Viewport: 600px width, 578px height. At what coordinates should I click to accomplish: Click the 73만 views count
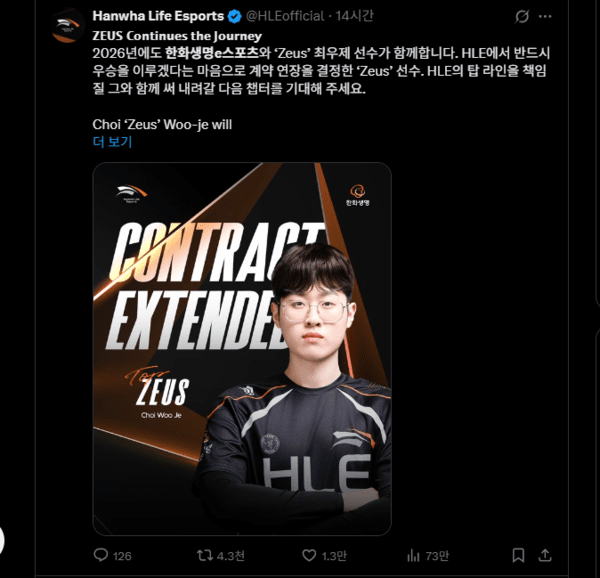coord(437,556)
